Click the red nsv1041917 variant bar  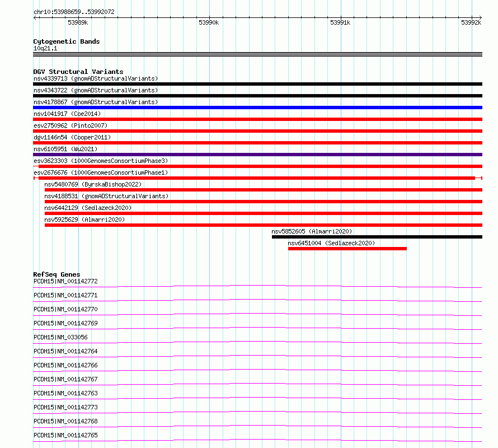(x=257, y=119)
